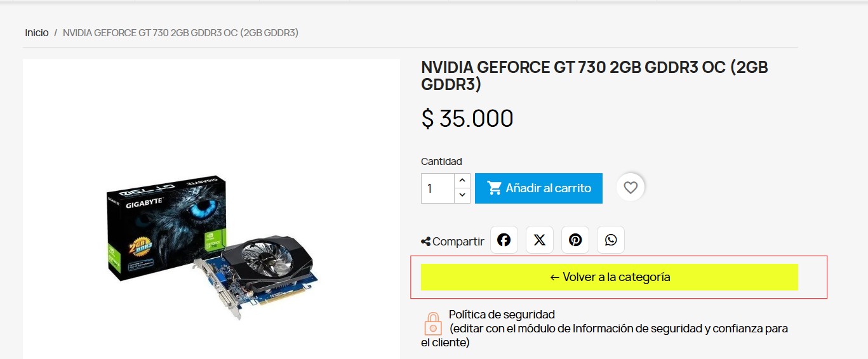
Task: Click the shopping cart icon in the blue button
Action: point(494,188)
